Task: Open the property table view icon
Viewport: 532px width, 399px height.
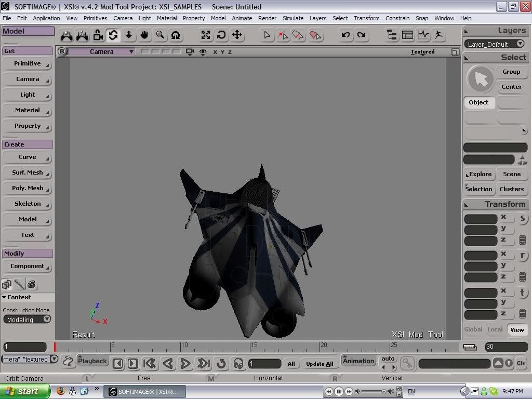Action: coord(407,35)
